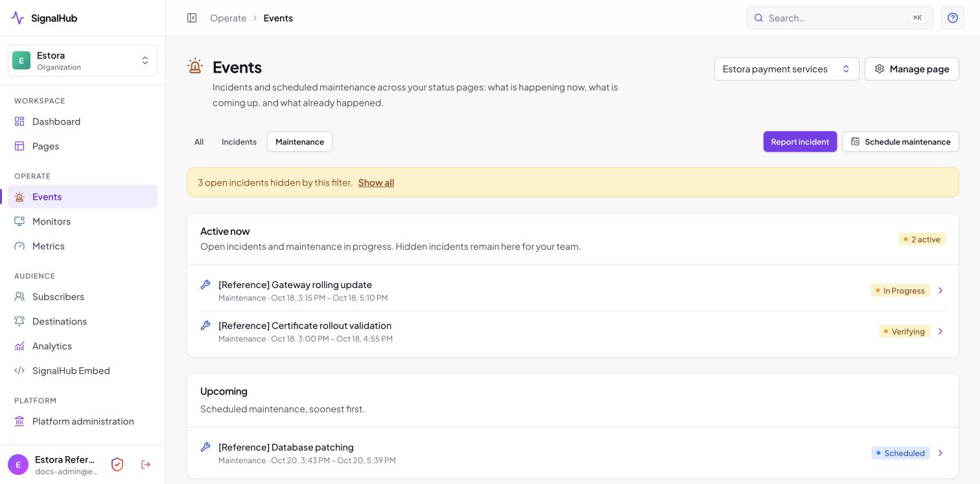
Task: Click the Analytics chart icon
Action: click(19, 346)
